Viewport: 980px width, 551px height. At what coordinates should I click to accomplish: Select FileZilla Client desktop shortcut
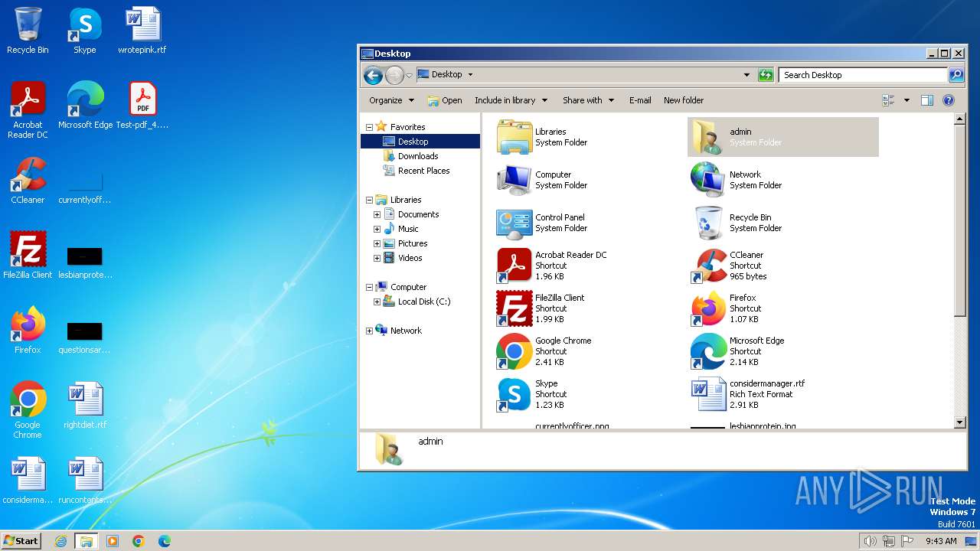click(x=28, y=256)
